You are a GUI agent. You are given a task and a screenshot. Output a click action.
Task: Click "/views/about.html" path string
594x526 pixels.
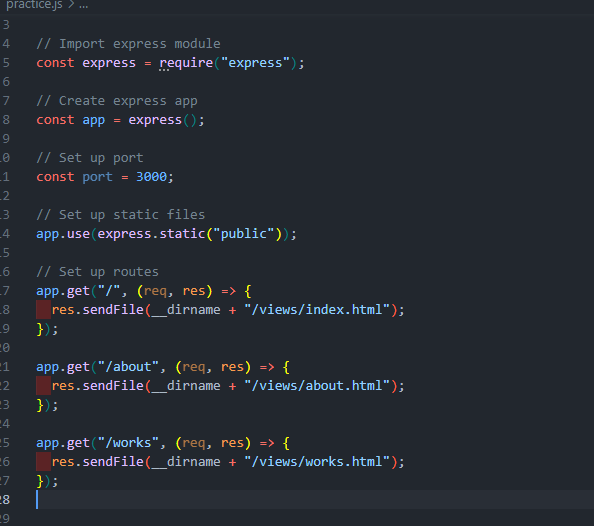[x=317, y=386]
